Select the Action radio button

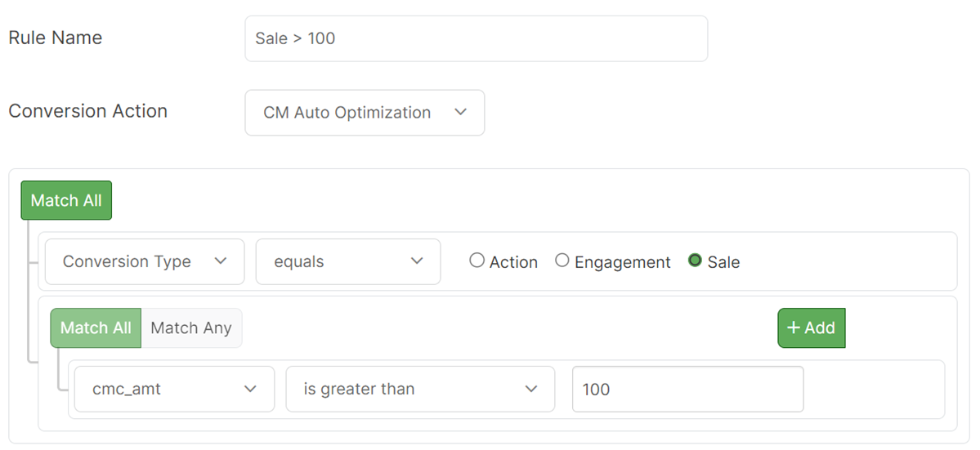pyautogui.click(x=477, y=261)
